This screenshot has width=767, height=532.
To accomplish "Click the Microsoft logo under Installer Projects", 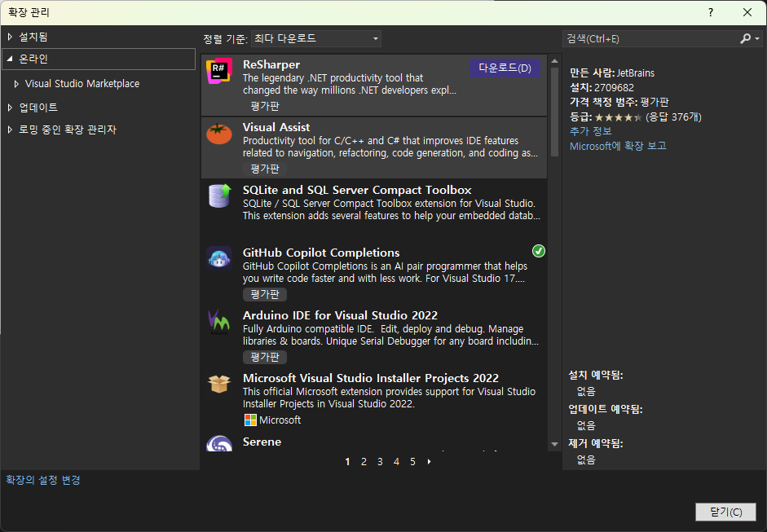I will click(x=250, y=420).
